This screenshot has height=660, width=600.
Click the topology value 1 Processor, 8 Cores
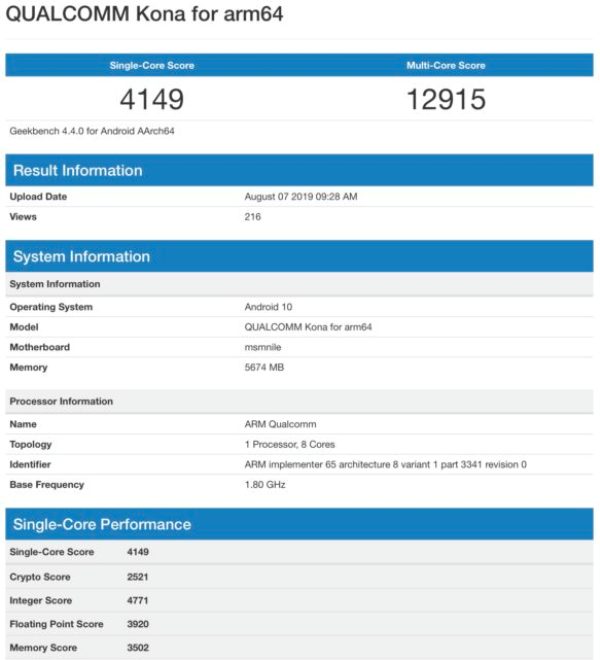291,444
